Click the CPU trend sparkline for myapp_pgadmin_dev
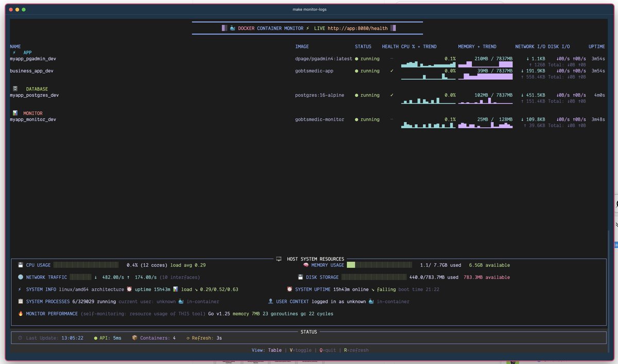Screen dimensions: 618x364 pyautogui.click(x=428, y=64)
